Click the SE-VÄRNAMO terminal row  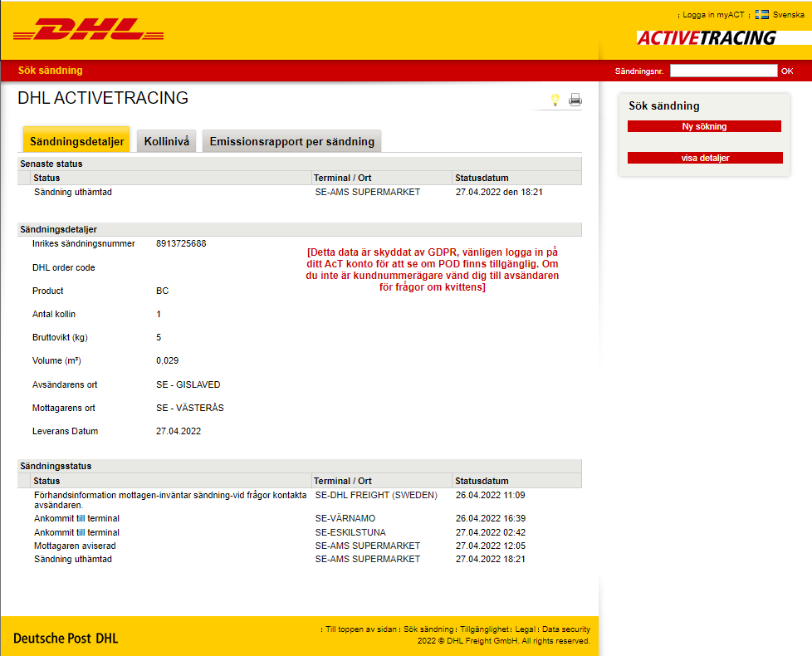pyautogui.click(x=300, y=518)
